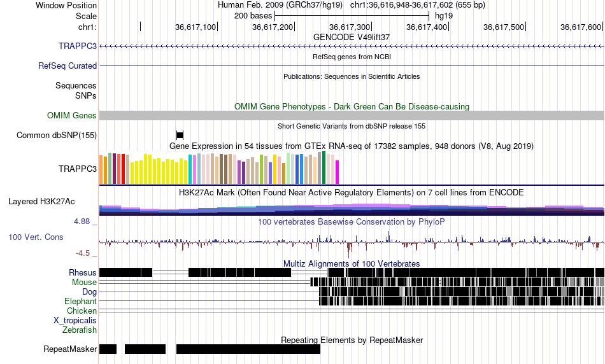Click the TRAPPC3 GENCODE track label

(78, 46)
